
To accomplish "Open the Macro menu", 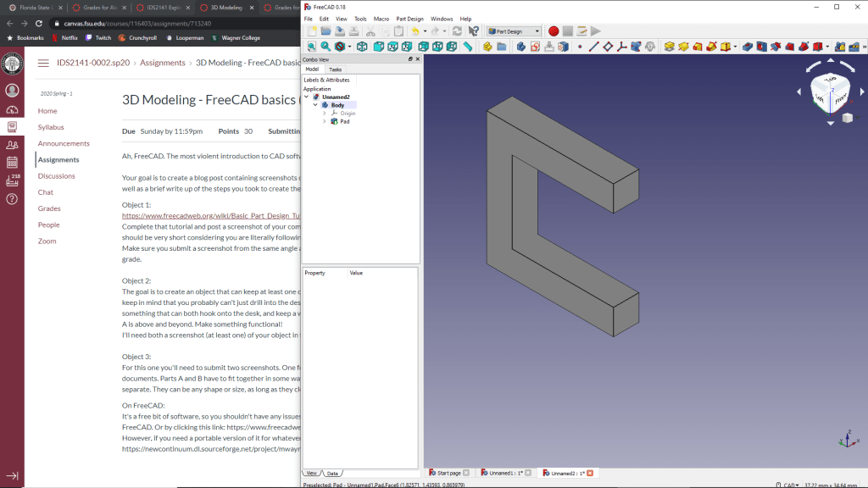I will tap(381, 19).
